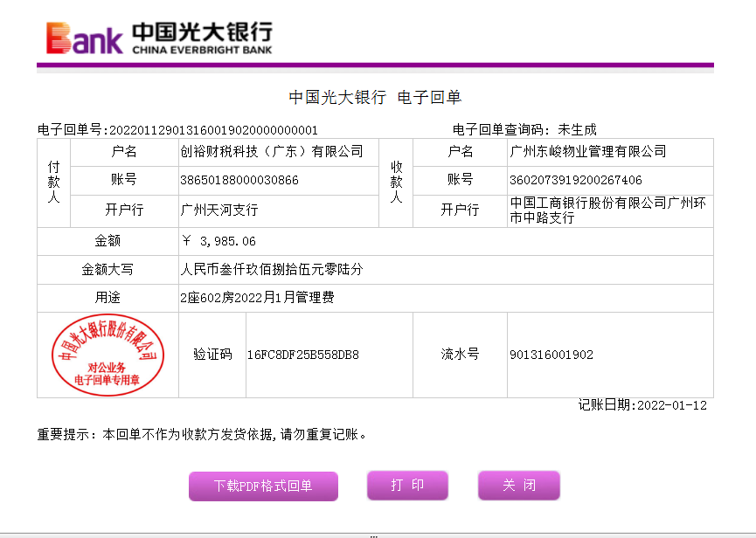The height and width of the screenshot is (538, 756).
Task: Click the China Everbright Bank logo
Action: [159, 38]
